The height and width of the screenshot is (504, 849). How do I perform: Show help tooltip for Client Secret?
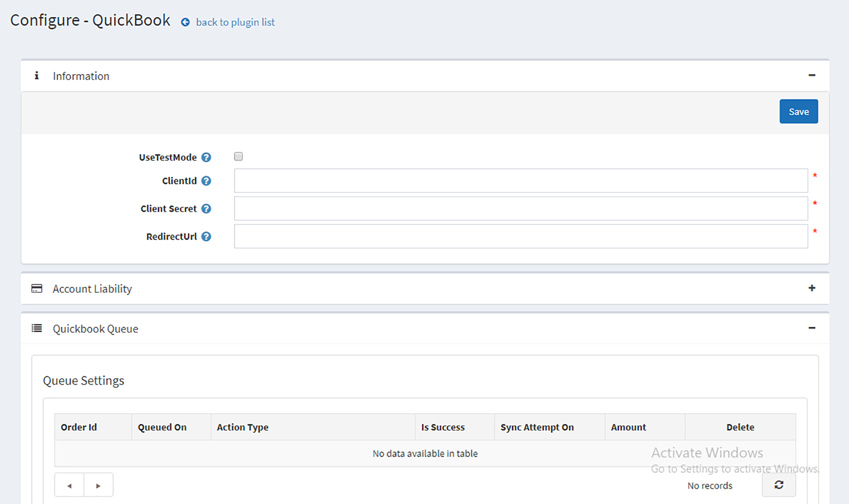[x=206, y=209]
